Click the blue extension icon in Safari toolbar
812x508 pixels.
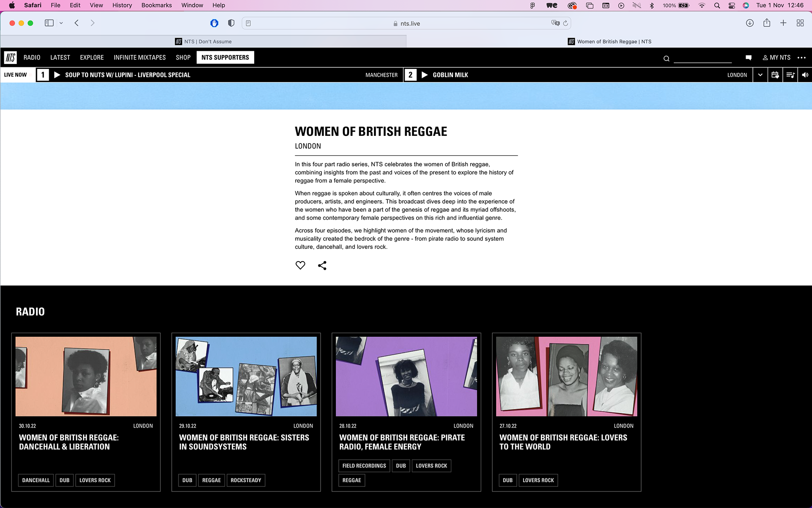point(214,23)
